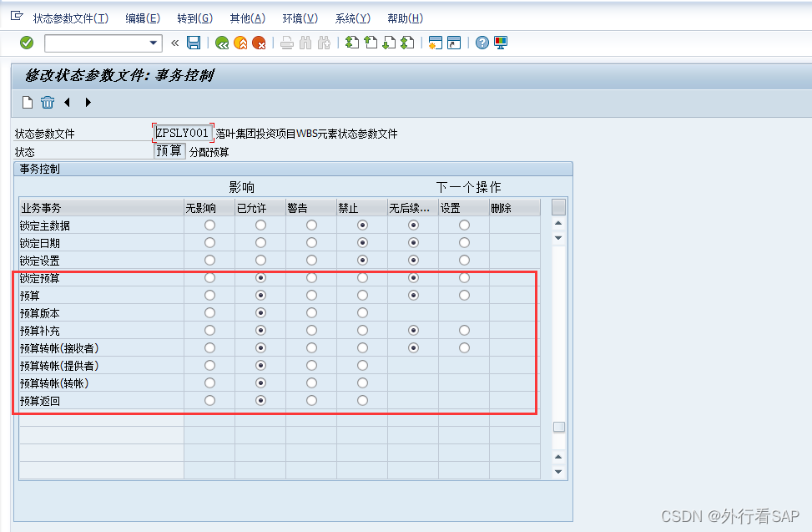Click the table's vertical scrollbar thumb
The width and height of the screenshot is (812, 532).
click(559, 427)
